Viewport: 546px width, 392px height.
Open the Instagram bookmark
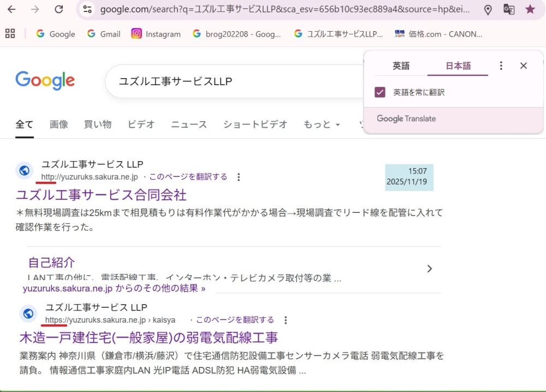click(x=156, y=34)
